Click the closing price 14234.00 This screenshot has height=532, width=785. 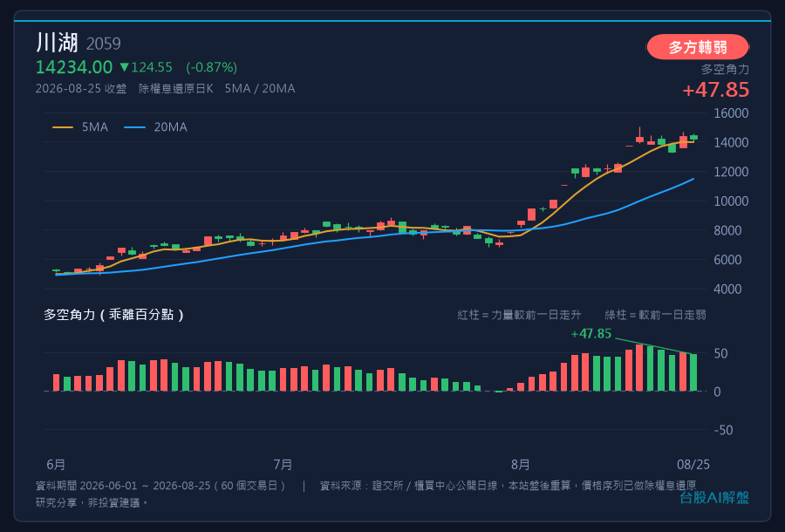74,67
